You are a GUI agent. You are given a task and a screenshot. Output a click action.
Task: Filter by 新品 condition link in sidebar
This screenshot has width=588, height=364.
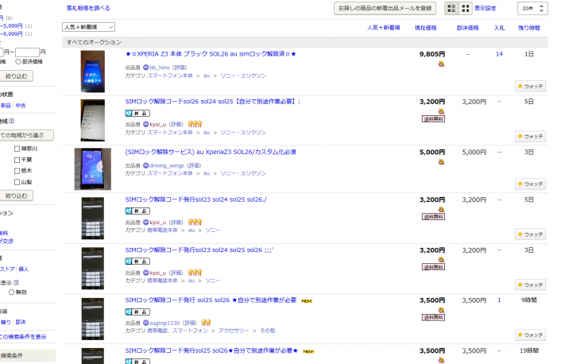point(6,106)
